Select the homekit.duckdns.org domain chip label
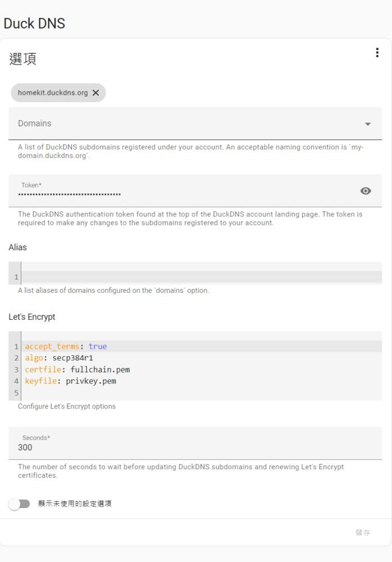This screenshot has width=392, height=562. (x=53, y=93)
